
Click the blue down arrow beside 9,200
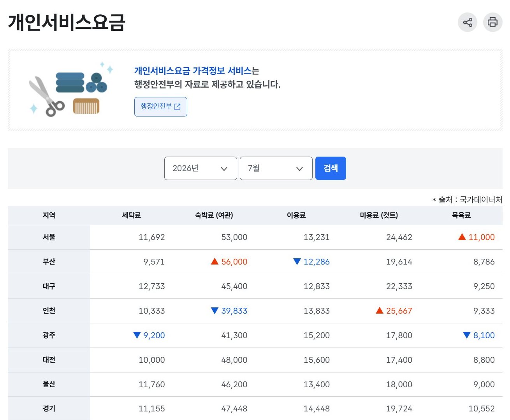tap(137, 335)
